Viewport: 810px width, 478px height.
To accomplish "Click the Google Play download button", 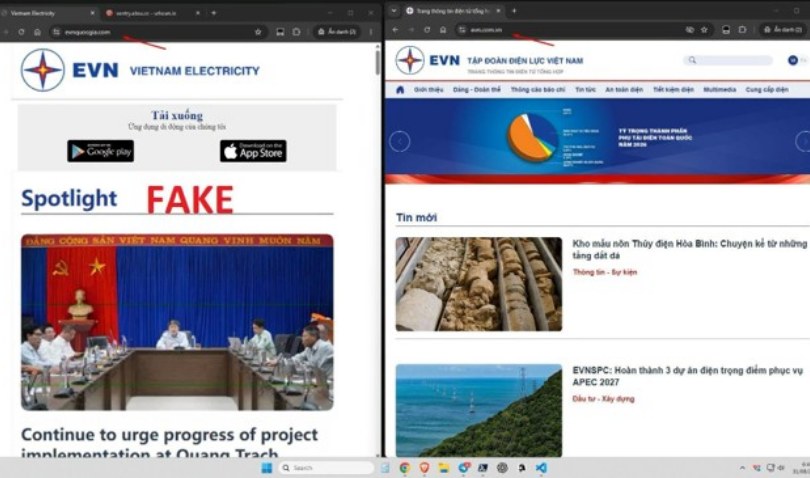I will click(x=100, y=151).
